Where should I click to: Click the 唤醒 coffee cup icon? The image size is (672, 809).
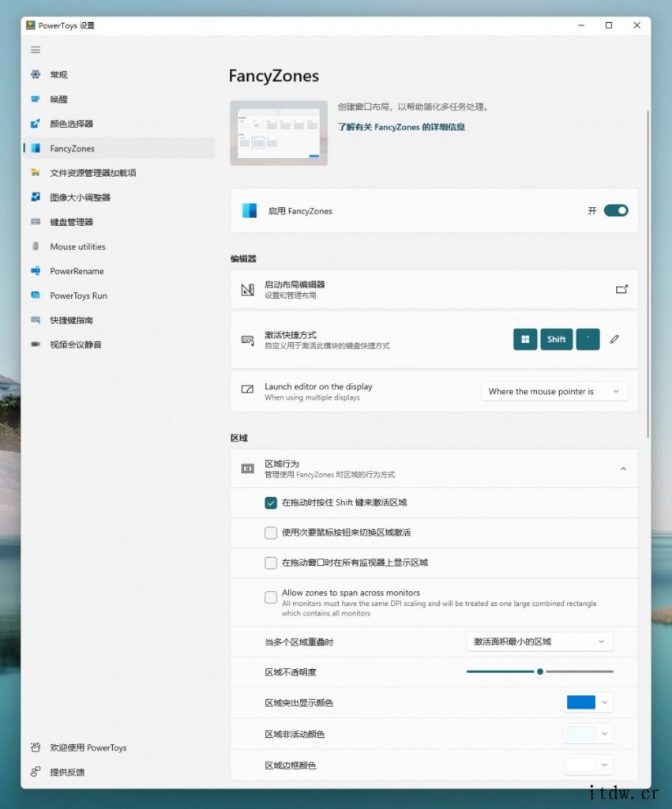point(36,99)
